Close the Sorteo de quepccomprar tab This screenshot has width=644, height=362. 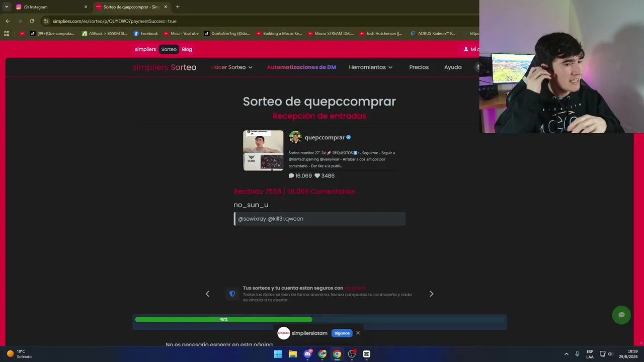[166, 7]
